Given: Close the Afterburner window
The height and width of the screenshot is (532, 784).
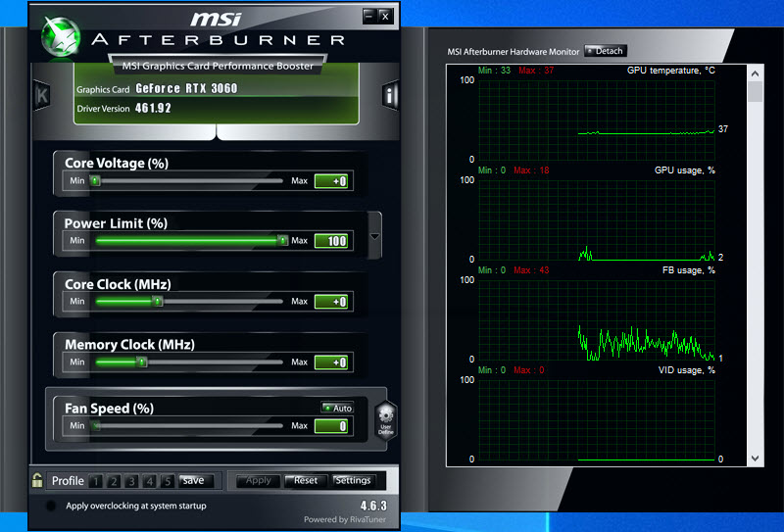Looking at the screenshot, I should pos(385,17).
